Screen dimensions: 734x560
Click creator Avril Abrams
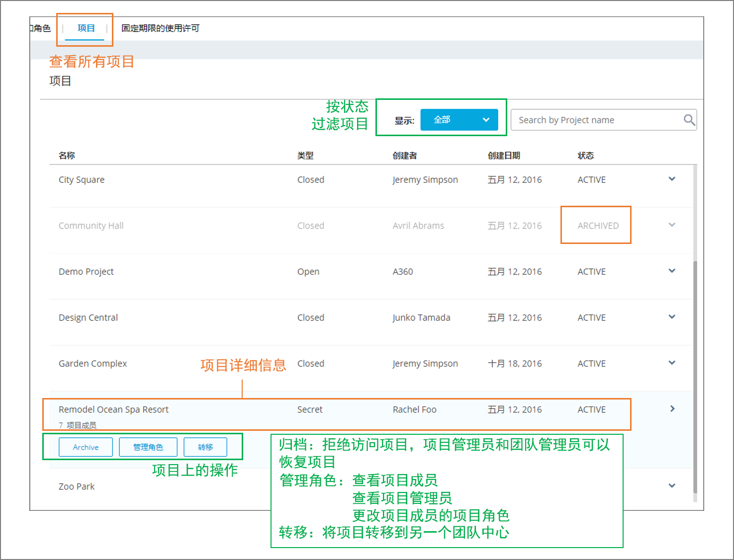[418, 226]
